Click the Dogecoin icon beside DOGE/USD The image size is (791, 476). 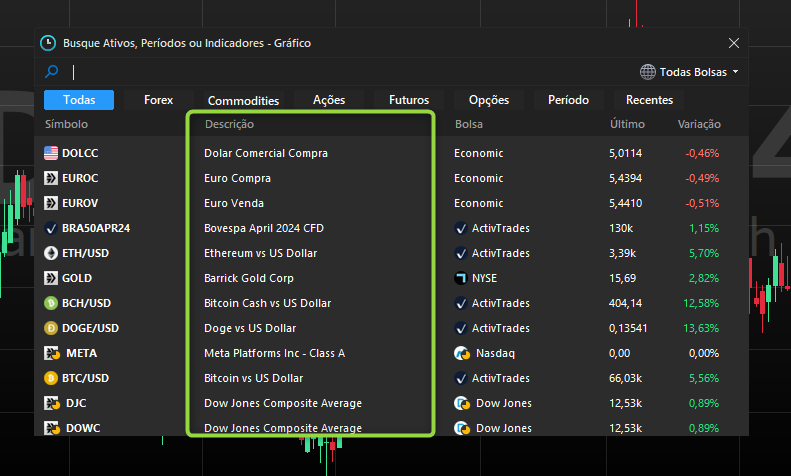coord(52,328)
